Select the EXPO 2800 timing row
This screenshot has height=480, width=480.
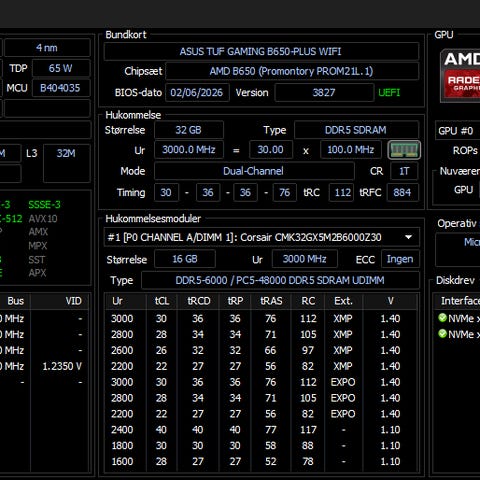click(x=261, y=398)
